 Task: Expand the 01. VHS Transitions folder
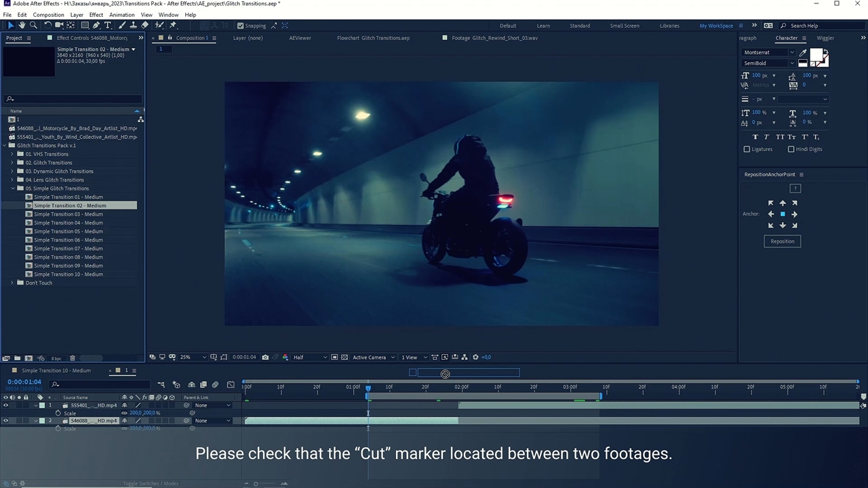(12, 154)
